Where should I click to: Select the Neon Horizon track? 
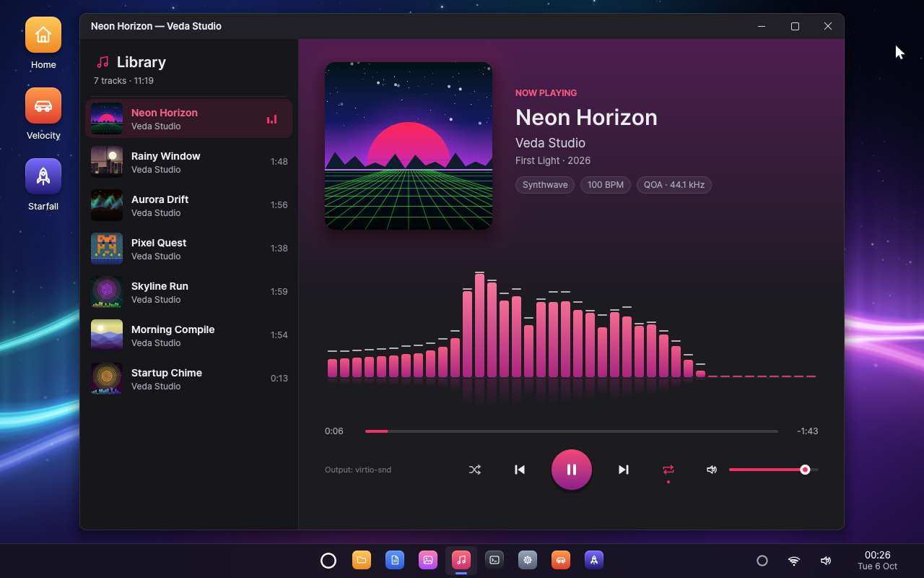[x=189, y=118]
